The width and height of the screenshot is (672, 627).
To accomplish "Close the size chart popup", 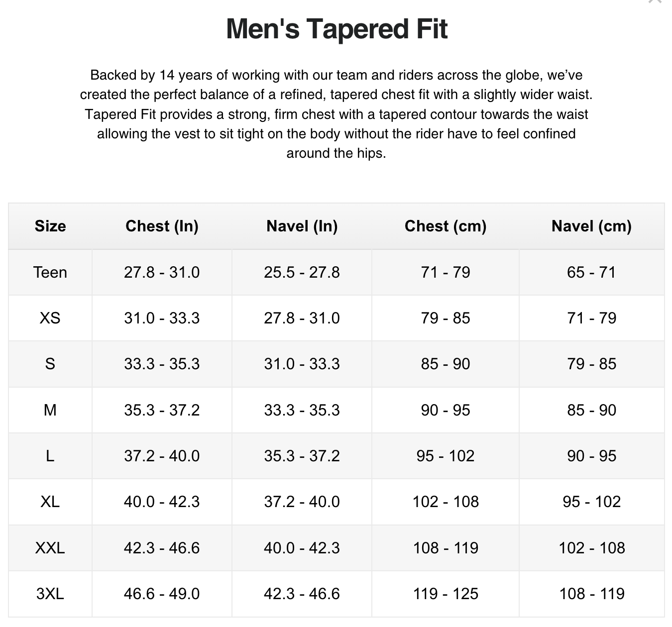I will tap(655, 1).
